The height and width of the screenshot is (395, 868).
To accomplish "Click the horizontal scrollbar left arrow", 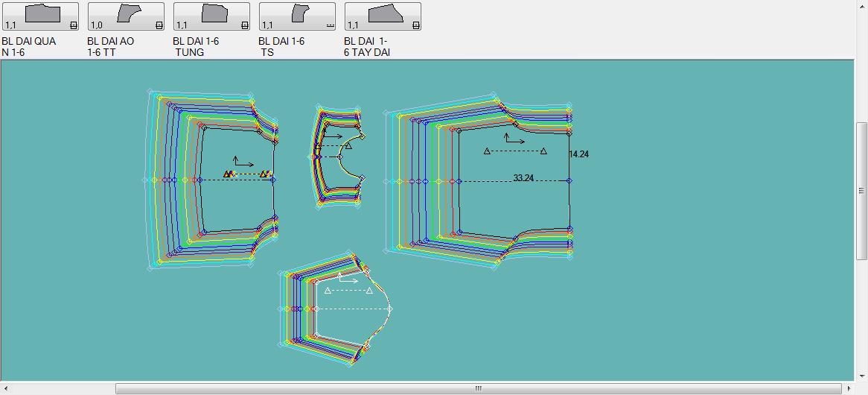I will 6,388.
